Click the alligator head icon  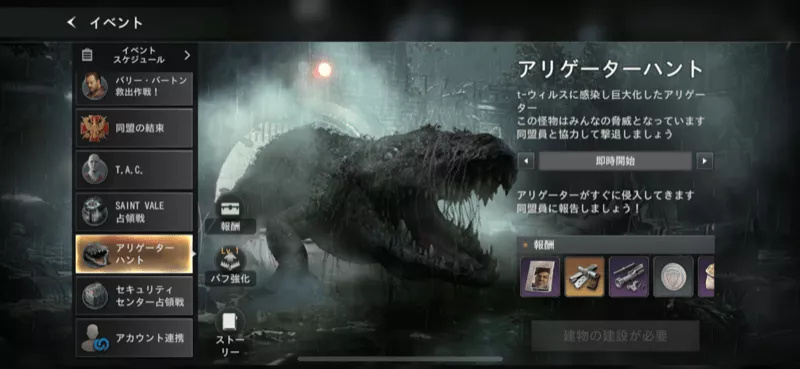tap(95, 254)
